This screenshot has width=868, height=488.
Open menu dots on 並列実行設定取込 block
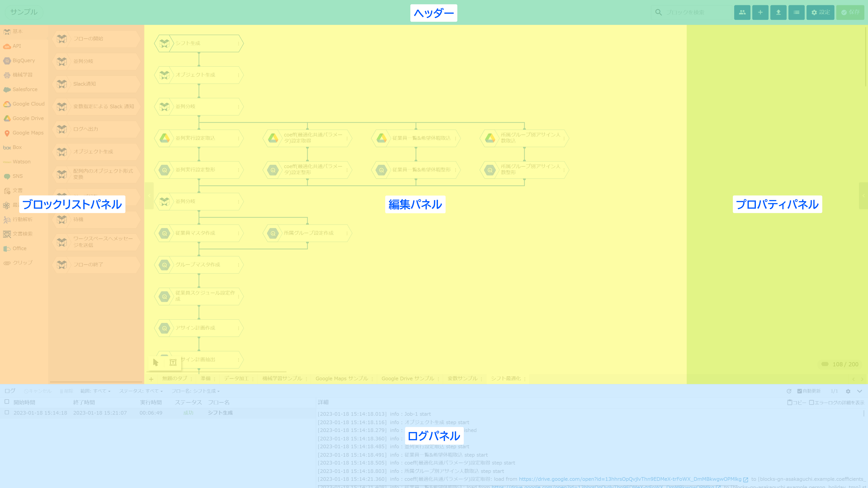point(239,138)
